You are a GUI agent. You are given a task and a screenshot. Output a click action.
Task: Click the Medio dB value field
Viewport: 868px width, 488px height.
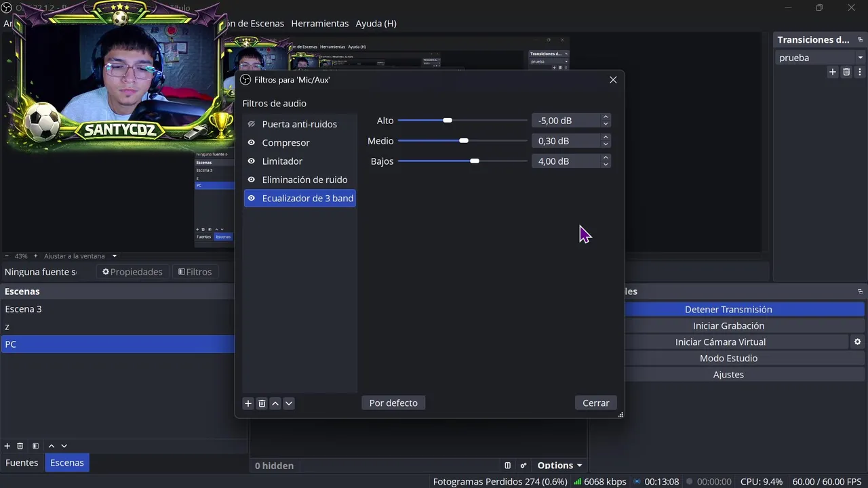click(x=566, y=141)
